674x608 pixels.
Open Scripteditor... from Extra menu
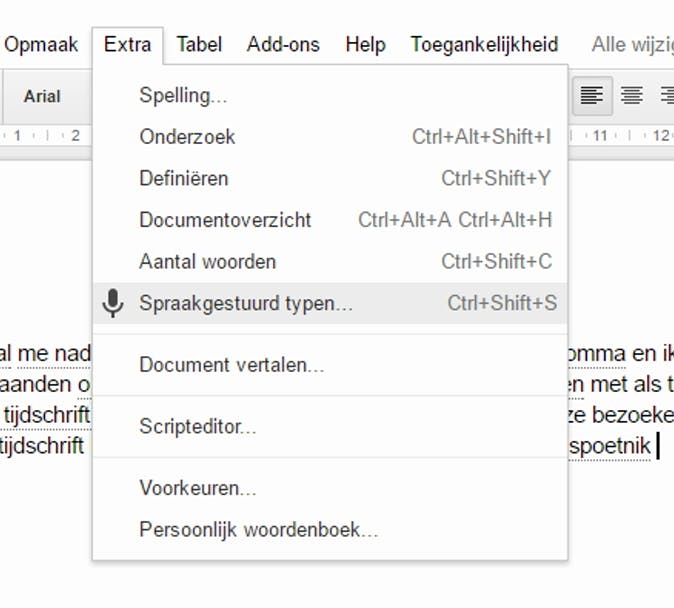tap(198, 427)
